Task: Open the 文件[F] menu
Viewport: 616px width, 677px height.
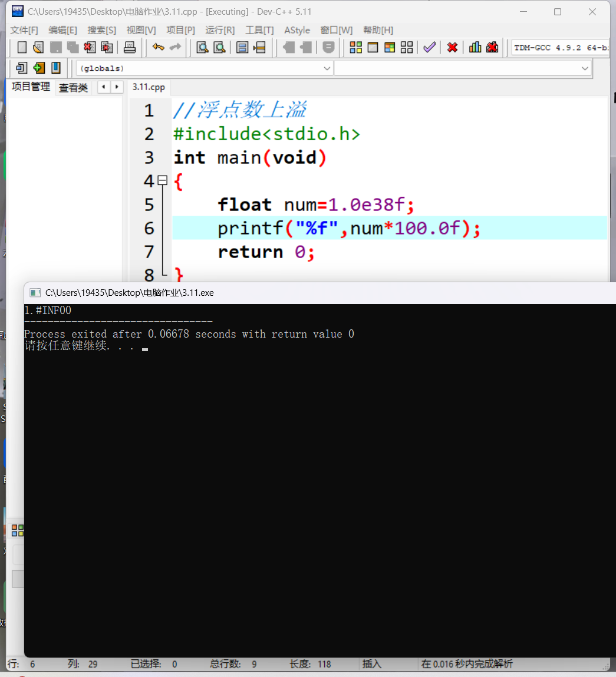Action: click(24, 30)
